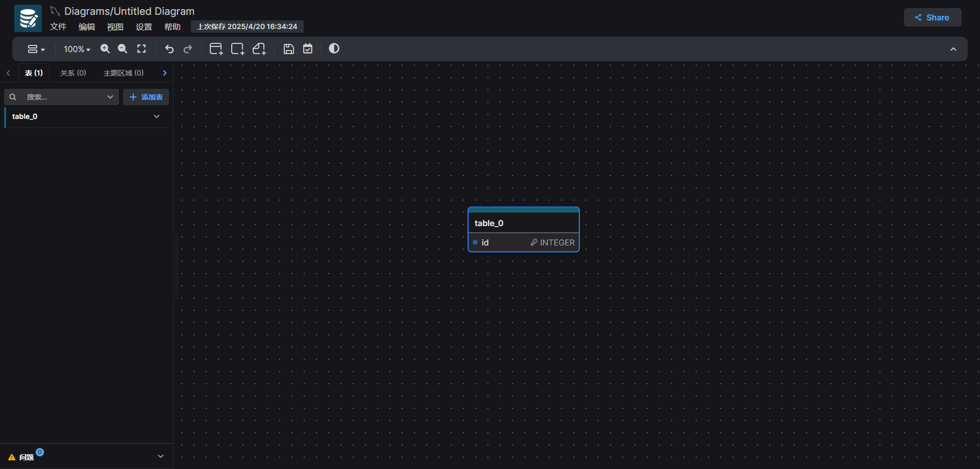
Task: Click the 添加表 button
Action: pos(146,97)
